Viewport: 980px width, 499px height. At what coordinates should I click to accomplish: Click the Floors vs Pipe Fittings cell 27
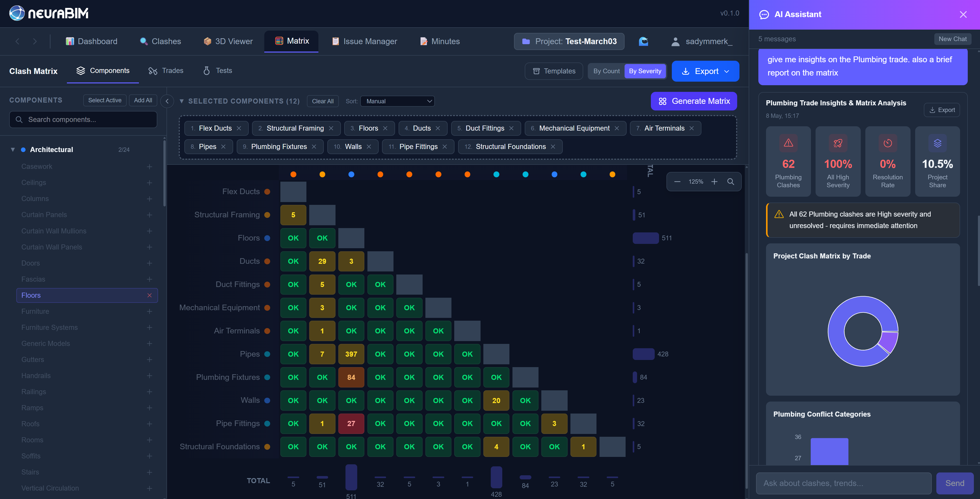click(351, 423)
